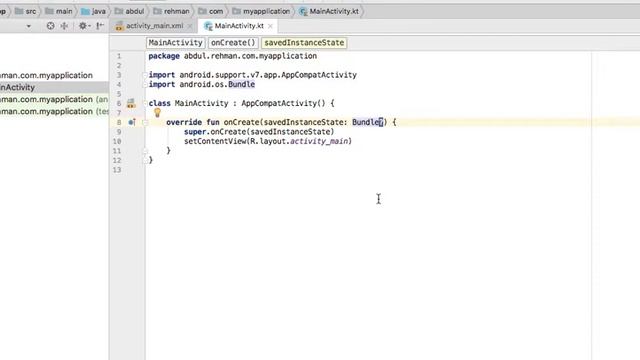The width and height of the screenshot is (640, 360).
Task: Click the scroll-from-source target icon
Action: [x=50, y=26]
